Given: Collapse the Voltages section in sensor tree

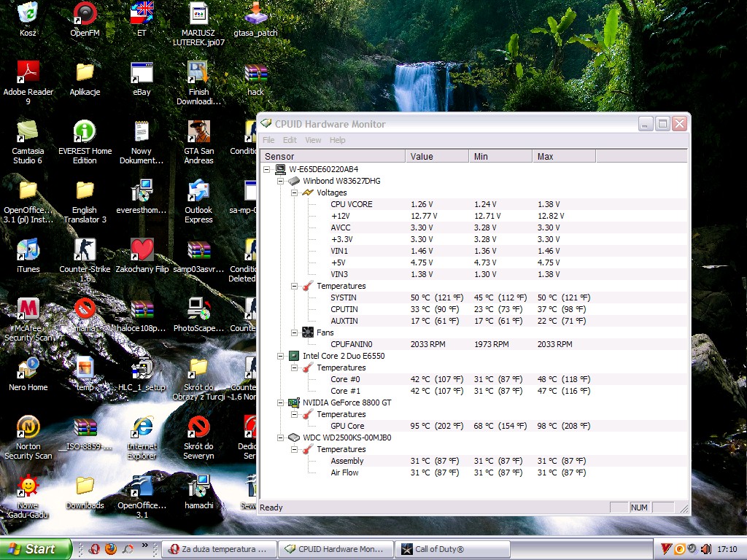Looking at the screenshot, I should click(295, 192).
